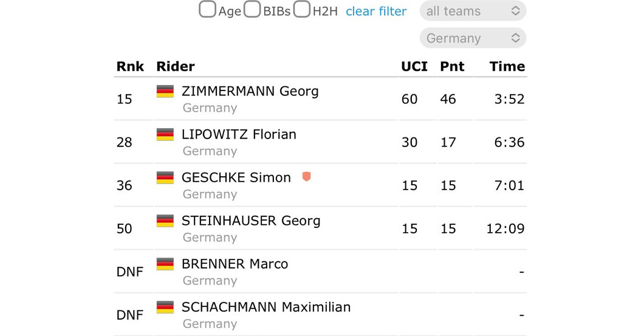Click German flag beside STEINHAUSER Georg

(165, 221)
